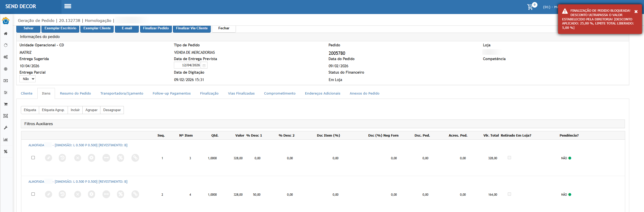
Task: Click the Finalizar Pedido button
Action: (156, 28)
